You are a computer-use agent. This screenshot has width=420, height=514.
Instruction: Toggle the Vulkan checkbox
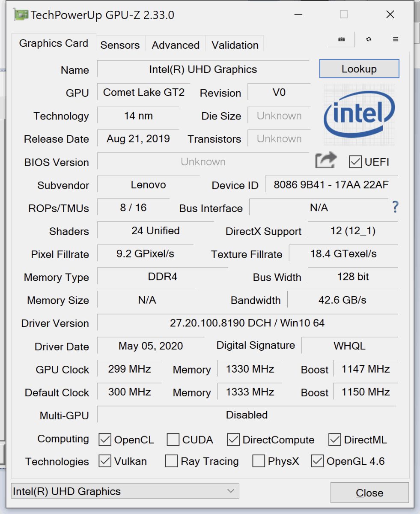coord(105,461)
